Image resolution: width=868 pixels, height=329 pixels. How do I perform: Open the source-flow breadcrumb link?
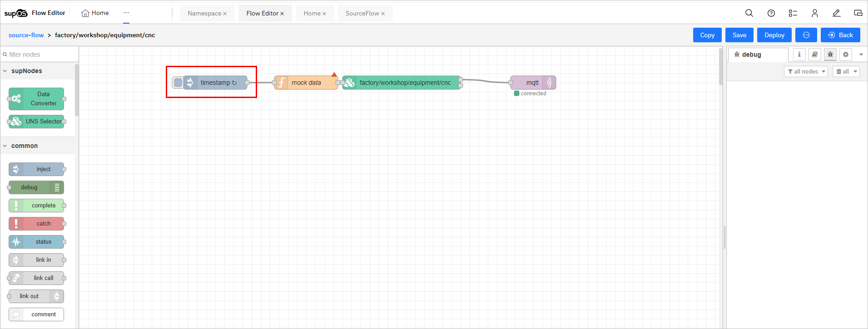point(26,35)
